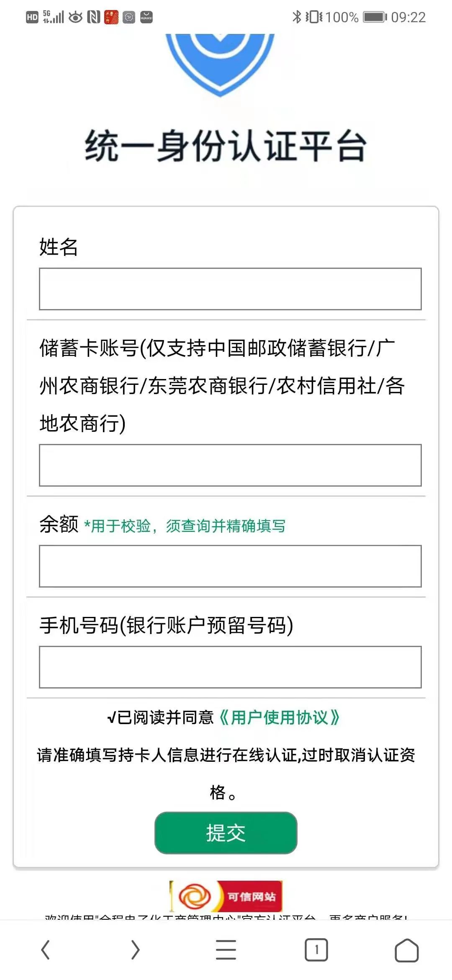The width and height of the screenshot is (452, 980).
Task: Toggle the agreement checkmark before 已阅读并同意
Action: [x=111, y=718]
